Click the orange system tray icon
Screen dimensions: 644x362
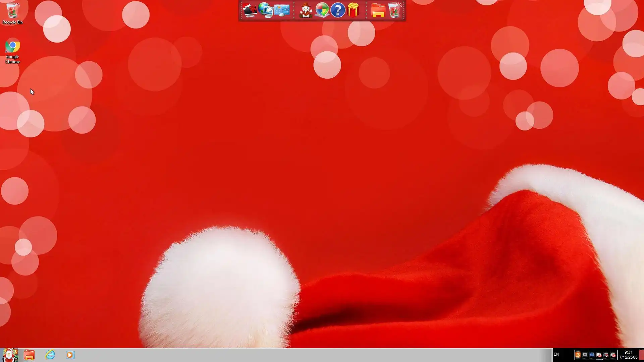coord(578,355)
